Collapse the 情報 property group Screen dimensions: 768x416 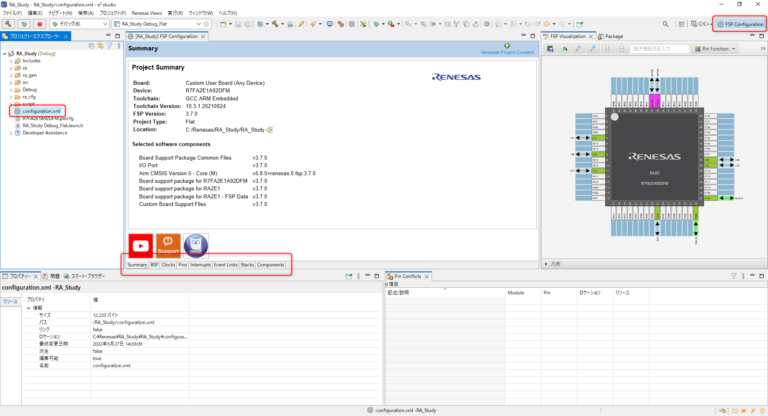pos(28,308)
